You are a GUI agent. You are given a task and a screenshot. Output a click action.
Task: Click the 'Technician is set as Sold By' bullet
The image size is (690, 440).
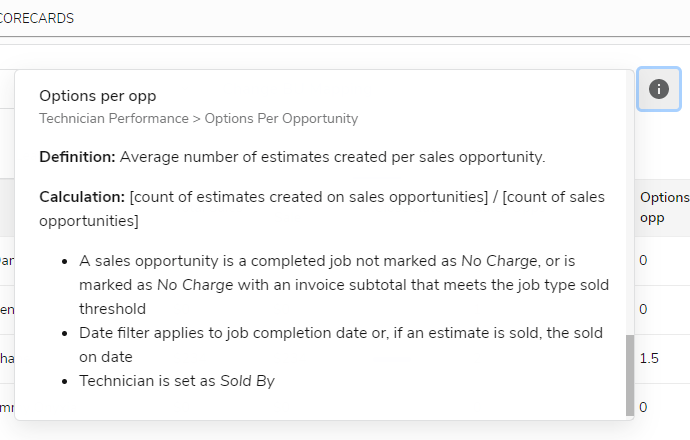point(177,381)
